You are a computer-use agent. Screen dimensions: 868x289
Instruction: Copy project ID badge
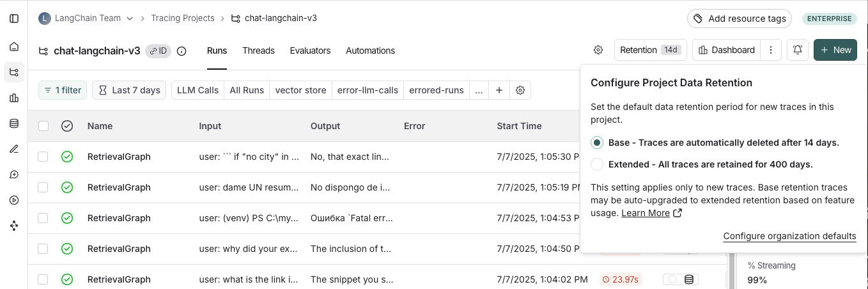pos(158,51)
